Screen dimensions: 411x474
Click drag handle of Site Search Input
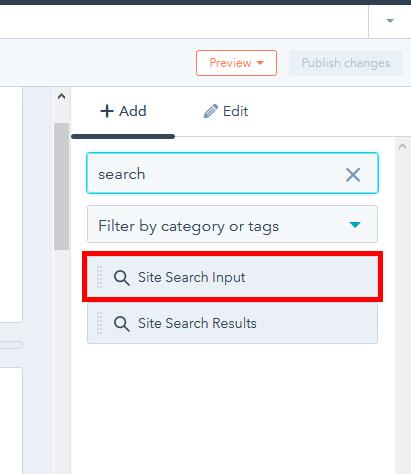coord(99,277)
